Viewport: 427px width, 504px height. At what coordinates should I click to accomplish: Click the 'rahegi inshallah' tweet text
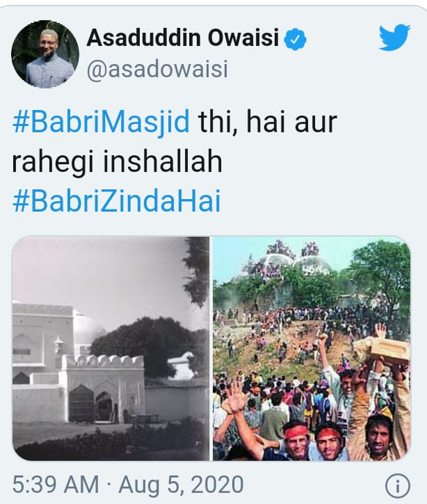118,162
